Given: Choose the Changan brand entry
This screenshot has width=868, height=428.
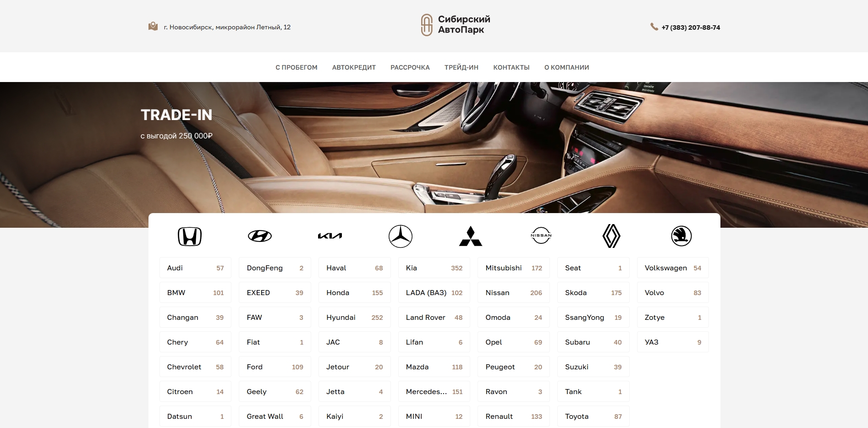Looking at the screenshot, I should (195, 317).
